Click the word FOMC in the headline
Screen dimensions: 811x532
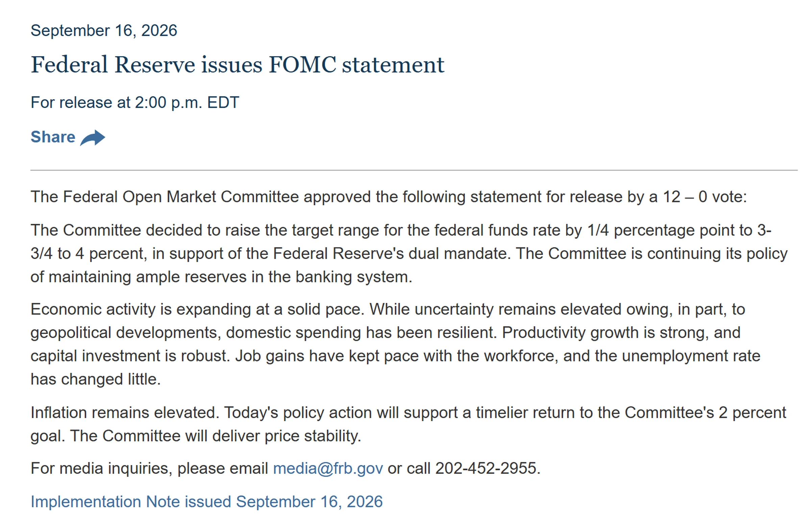[302, 65]
